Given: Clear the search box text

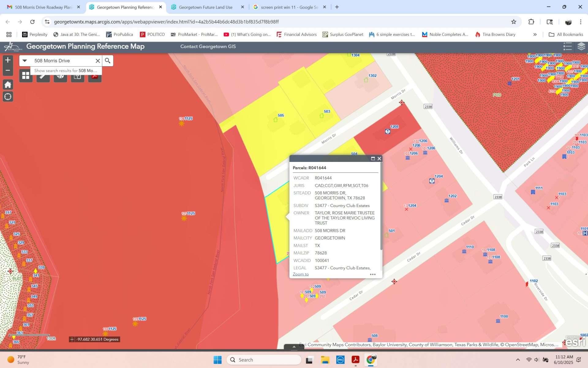Looking at the screenshot, I should point(98,61).
